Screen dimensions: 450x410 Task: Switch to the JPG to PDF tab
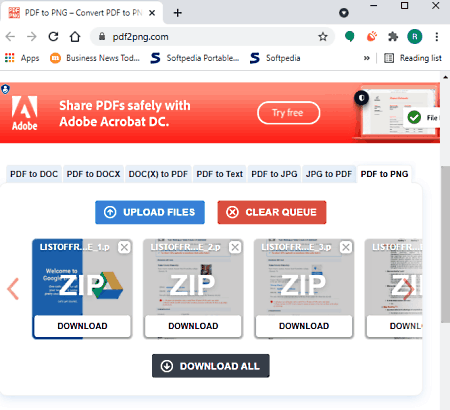329,174
